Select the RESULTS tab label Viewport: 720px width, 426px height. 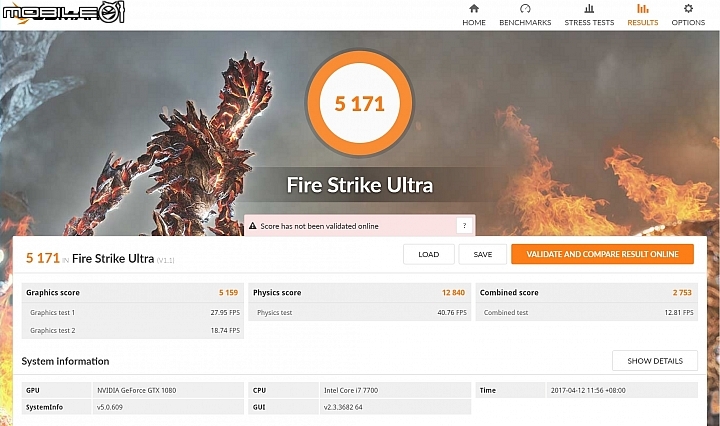point(643,22)
